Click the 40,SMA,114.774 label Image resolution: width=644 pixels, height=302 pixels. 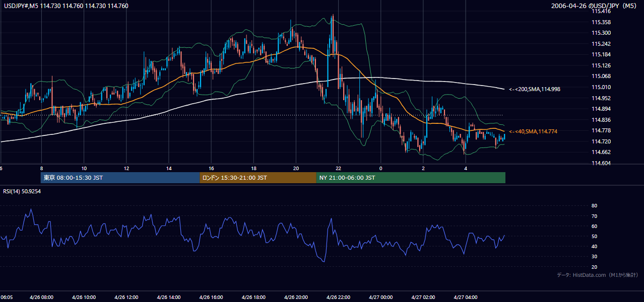[x=533, y=131]
